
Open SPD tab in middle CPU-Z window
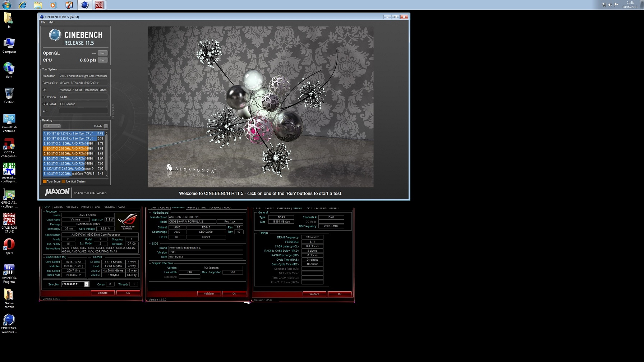(204, 208)
